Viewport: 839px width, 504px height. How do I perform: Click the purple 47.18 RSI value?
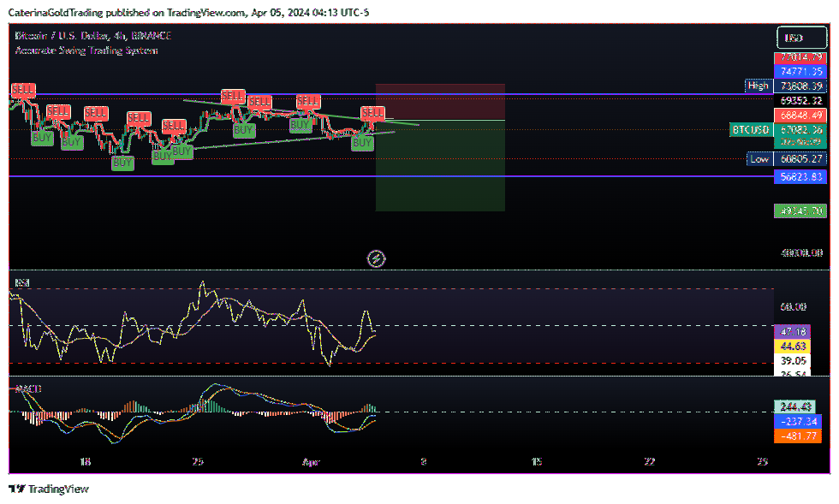point(793,332)
